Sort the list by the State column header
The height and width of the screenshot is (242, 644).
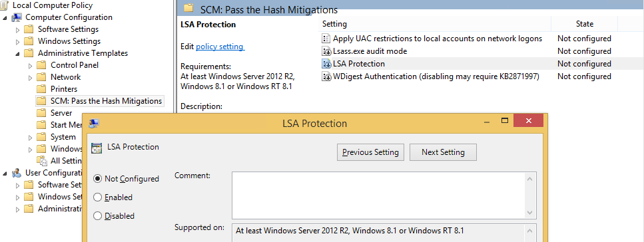tap(584, 24)
